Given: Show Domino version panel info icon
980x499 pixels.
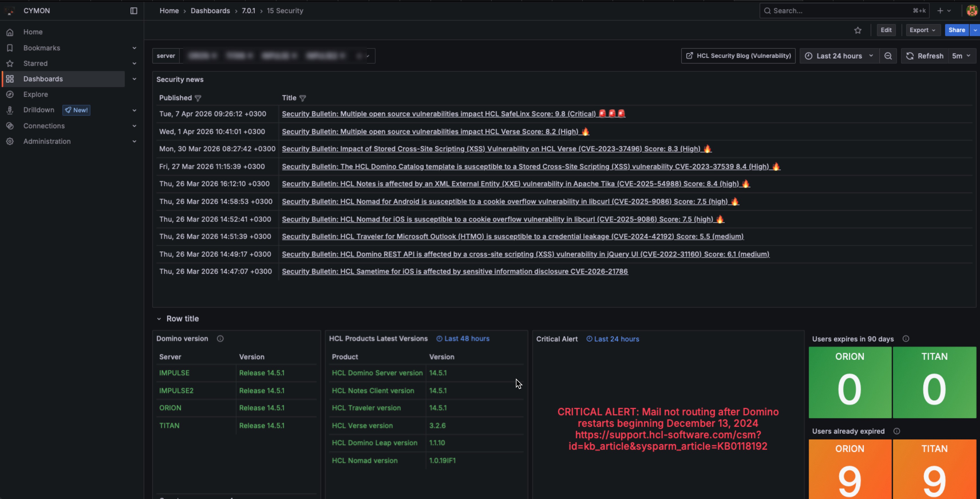Looking at the screenshot, I should click(x=220, y=339).
